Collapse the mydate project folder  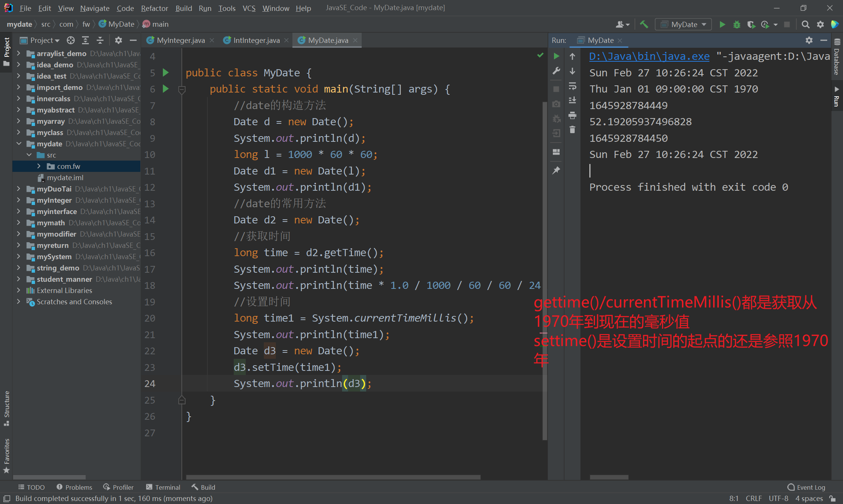[x=19, y=144]
